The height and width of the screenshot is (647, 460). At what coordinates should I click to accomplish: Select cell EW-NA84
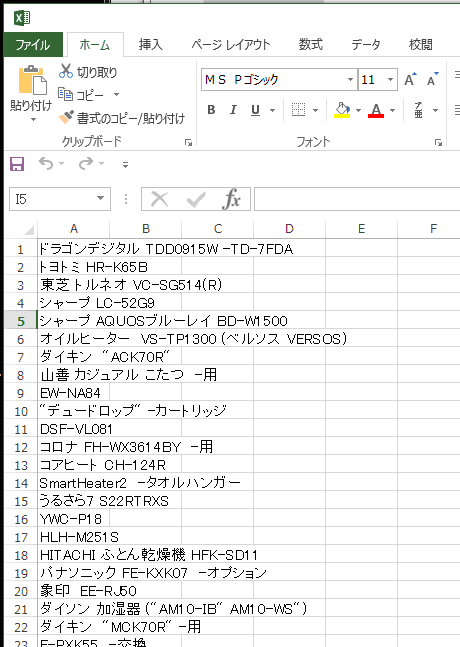73,393
